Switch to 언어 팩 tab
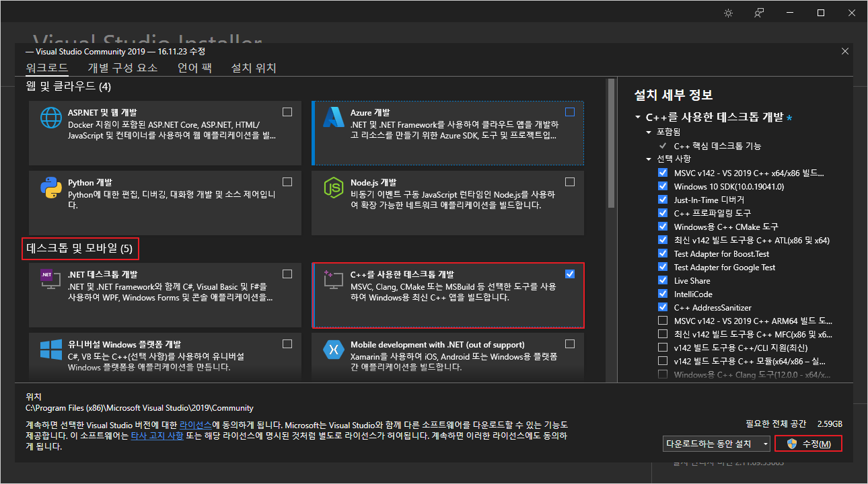The image size is (868, 484). 194,68
